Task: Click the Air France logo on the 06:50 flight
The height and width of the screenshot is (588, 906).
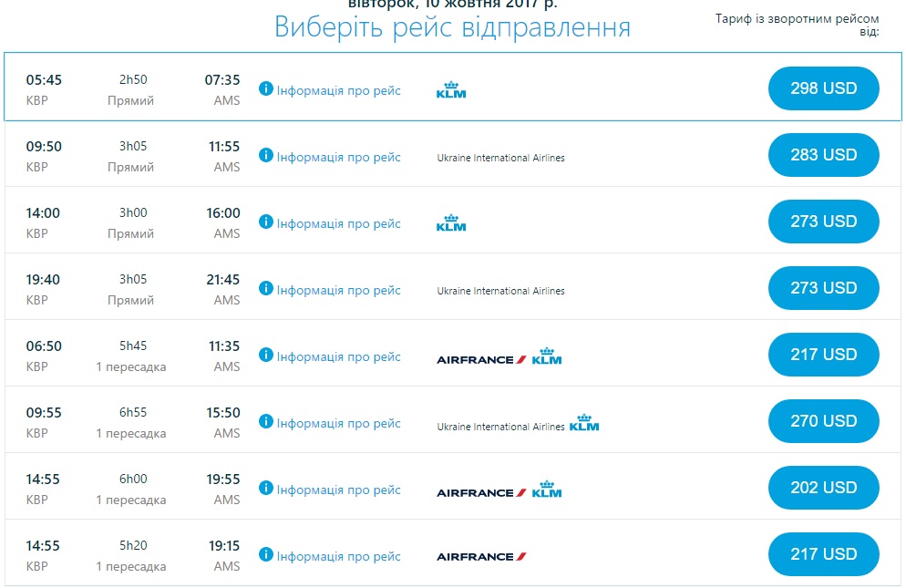Action: [481, 359]
